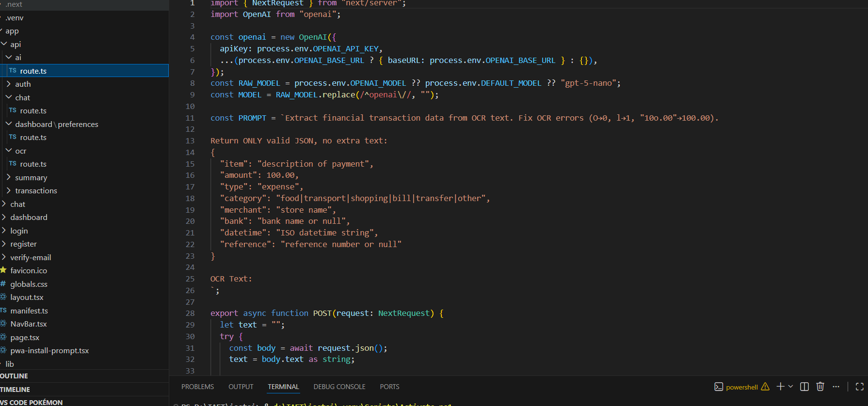The height and width of the screenshot is (406, 868).
Task: Expand the login folder
Action: pos(4,231)
